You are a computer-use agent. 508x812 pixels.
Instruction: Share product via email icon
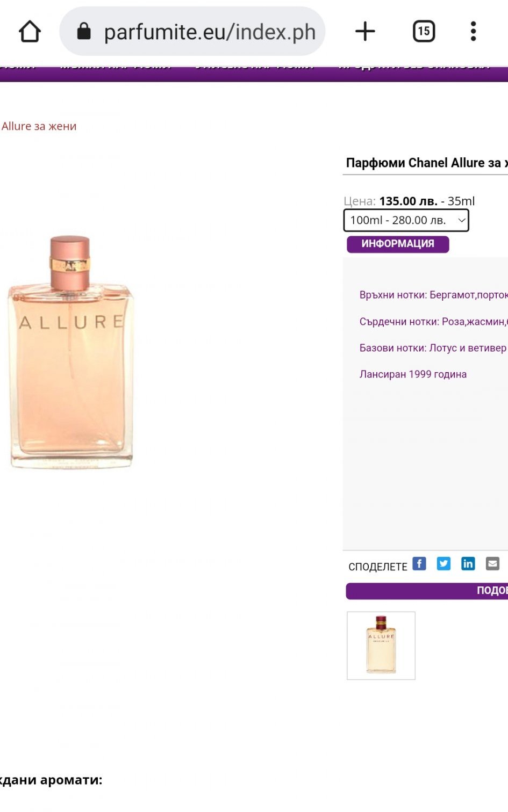coord(492,563)
